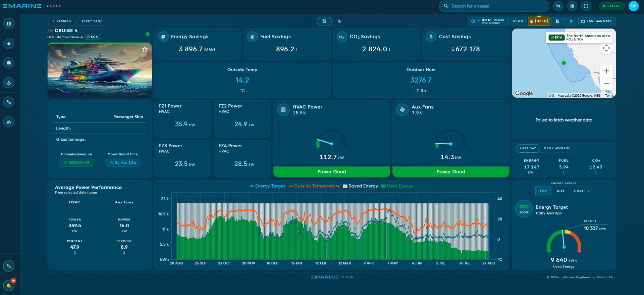644x295 pixels.
Task: Click the CO2 Savings icon
Action: (342, 37)
